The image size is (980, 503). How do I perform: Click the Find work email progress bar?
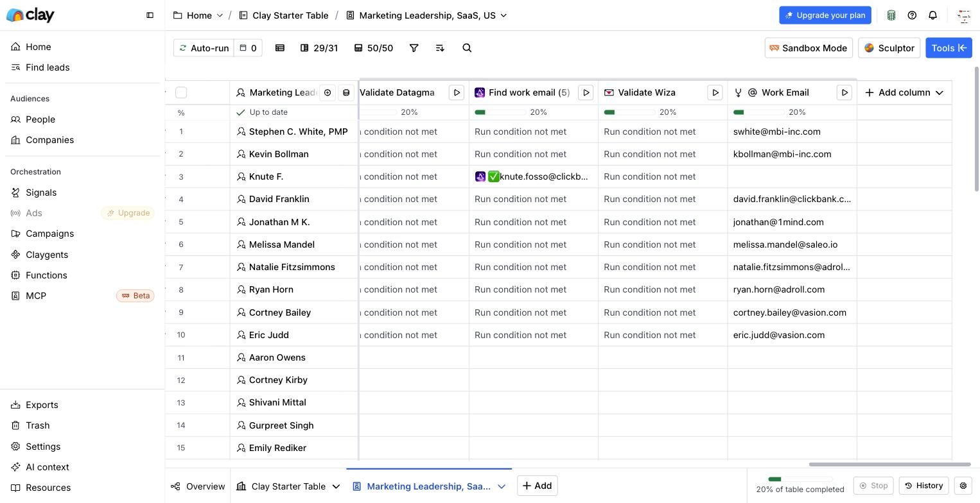[x=500, y=112]
